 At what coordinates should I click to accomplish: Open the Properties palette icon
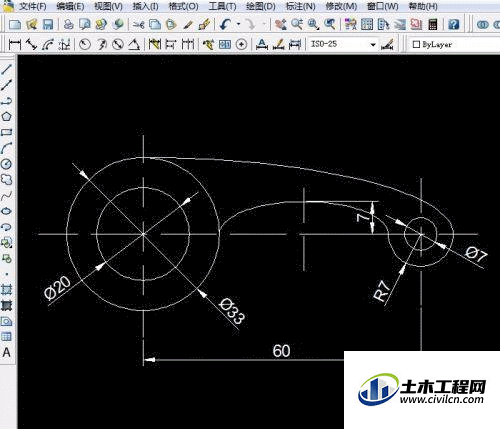(350, 24)
